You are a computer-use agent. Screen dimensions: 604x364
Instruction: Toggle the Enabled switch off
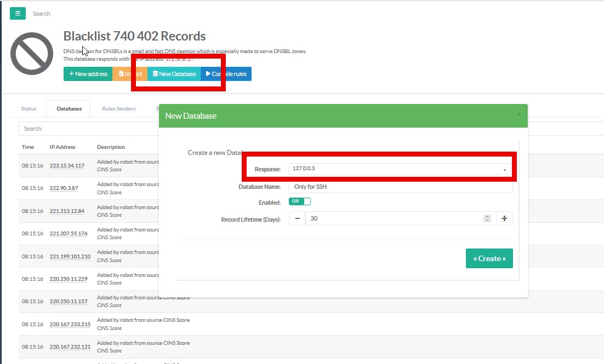click(x=299, y=201)
